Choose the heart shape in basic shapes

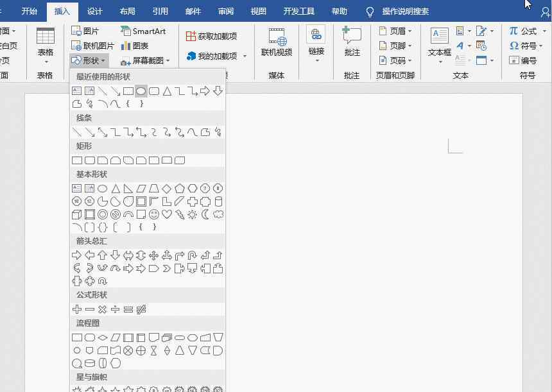pos(167,214)
